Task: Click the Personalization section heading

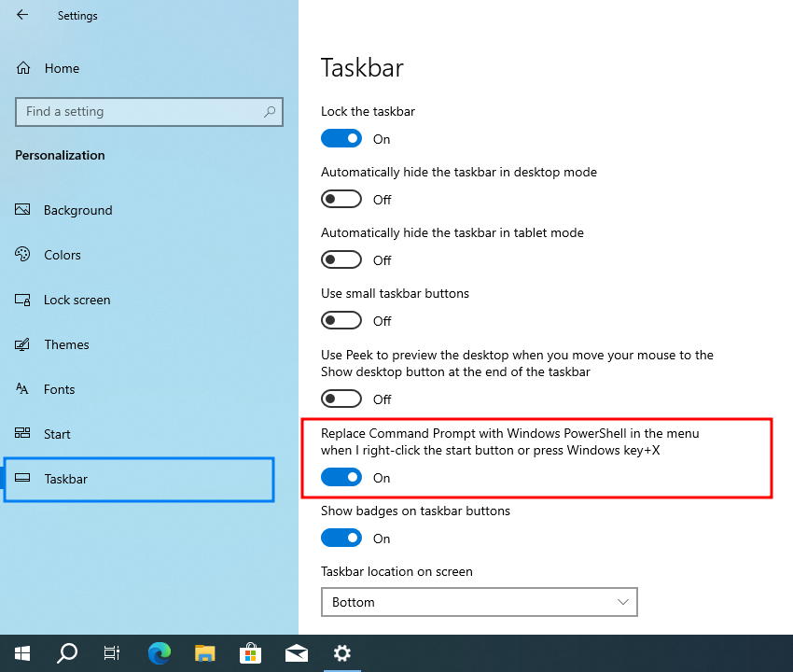Action: click(60, 155)
